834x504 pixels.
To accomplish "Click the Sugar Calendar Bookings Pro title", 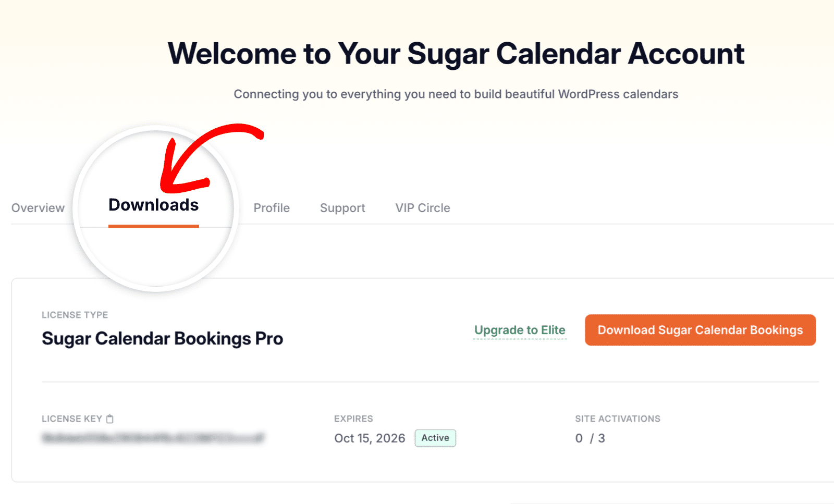I will click(162, 339).
